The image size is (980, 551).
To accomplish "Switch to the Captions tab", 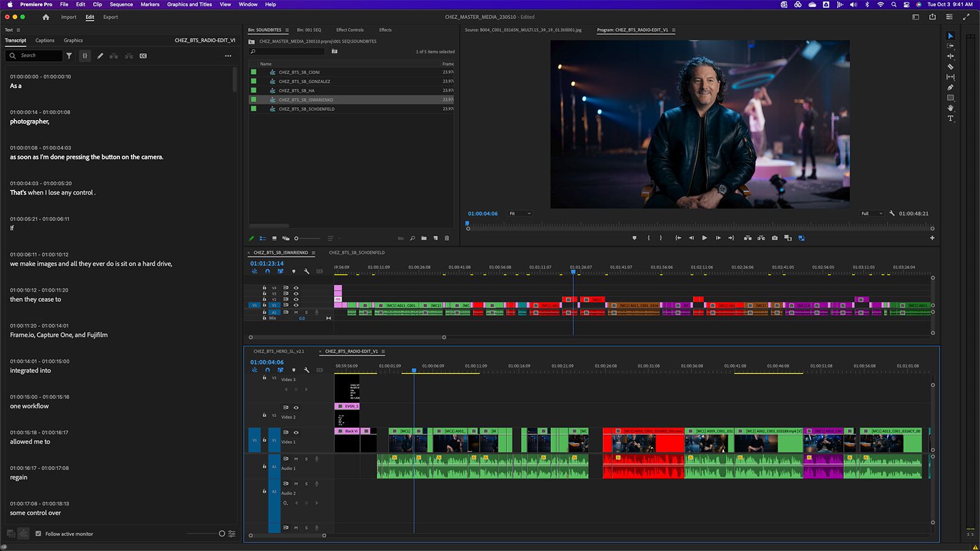I will [x=45, y=40].
